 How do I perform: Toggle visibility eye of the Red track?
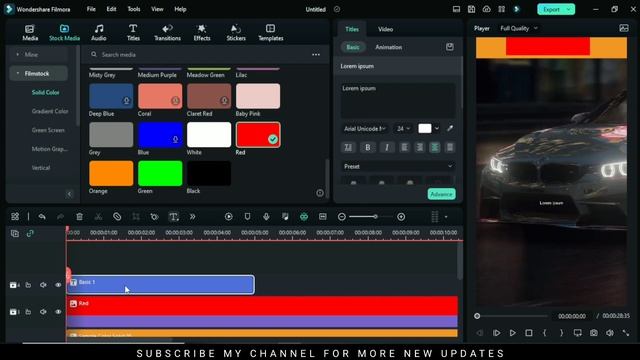[x=58, y=312]
